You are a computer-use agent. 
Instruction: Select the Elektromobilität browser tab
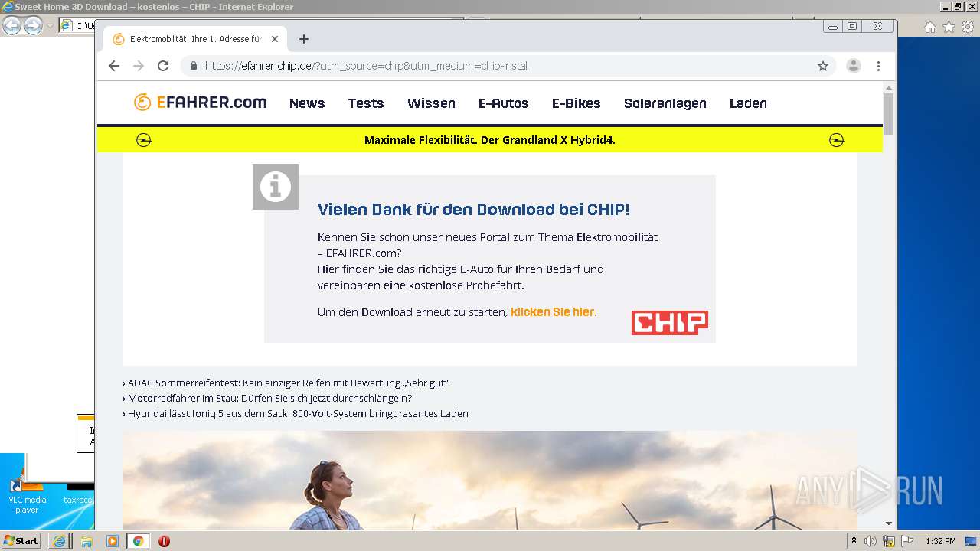click(x=195, y=39)
